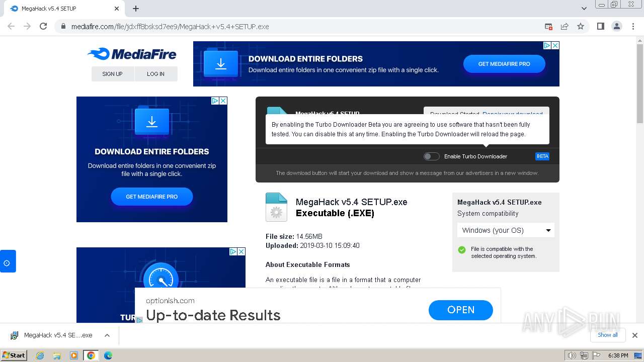Image resolution: width=644 pixels, height=362 pixels.
Task: Open the Windows (your OS) dropdown
Action: point(506,230)
